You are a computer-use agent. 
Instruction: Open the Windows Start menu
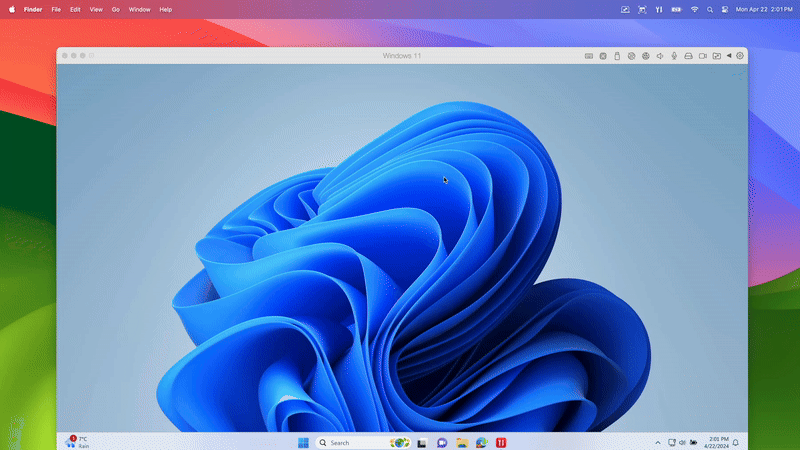(303, 442)
